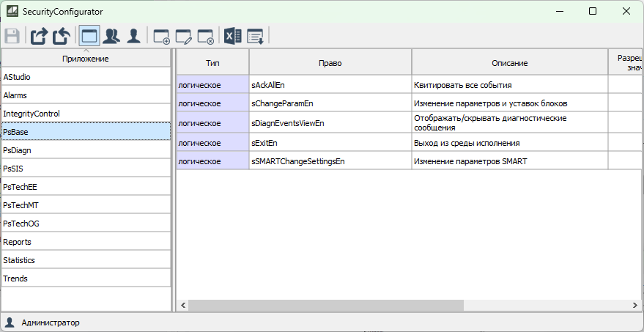The width and height of the screenshot is (644, 332).
Task: Select the applications window view icon
Action: coord(89,36)
